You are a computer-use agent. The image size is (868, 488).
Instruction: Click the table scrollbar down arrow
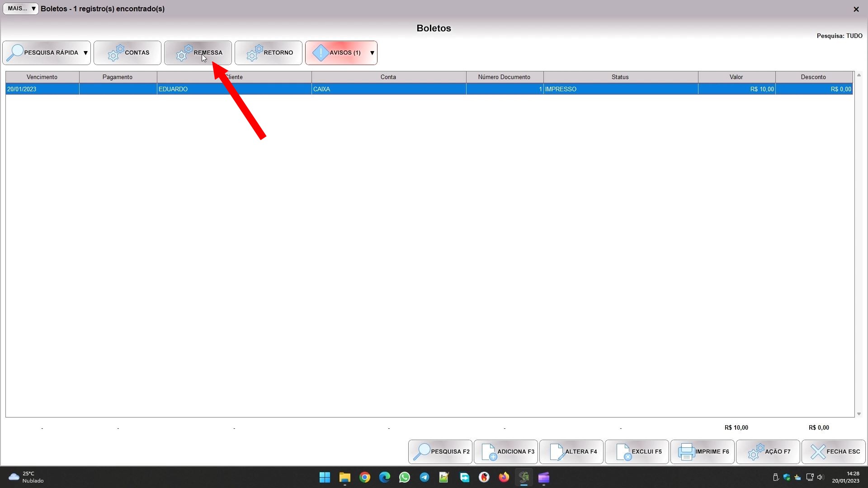point(859,414)
